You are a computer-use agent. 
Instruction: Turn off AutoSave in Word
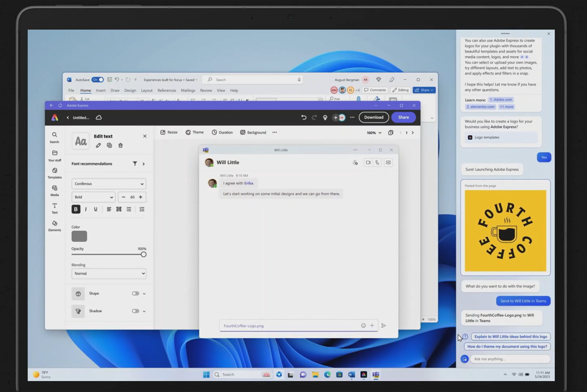(98, 79)
